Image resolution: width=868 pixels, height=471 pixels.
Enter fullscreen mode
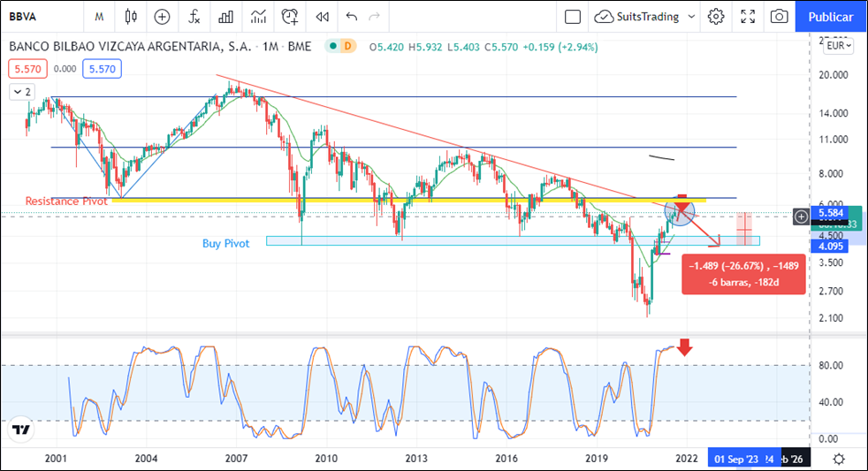748,16
